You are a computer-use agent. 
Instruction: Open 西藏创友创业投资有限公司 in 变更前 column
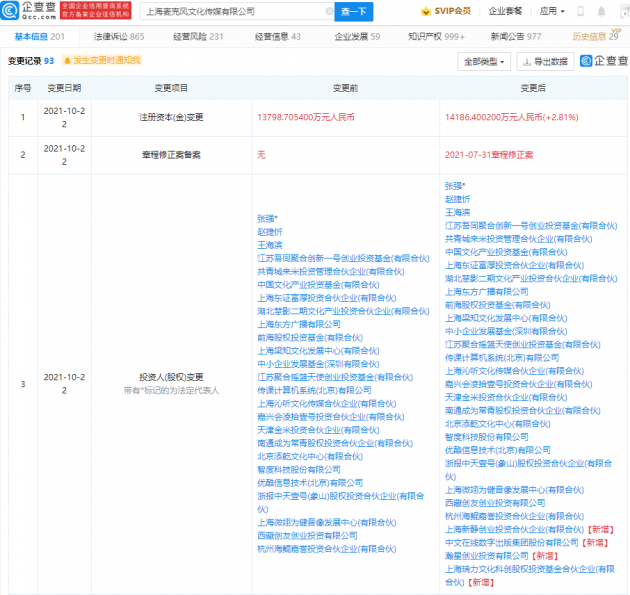307,536
